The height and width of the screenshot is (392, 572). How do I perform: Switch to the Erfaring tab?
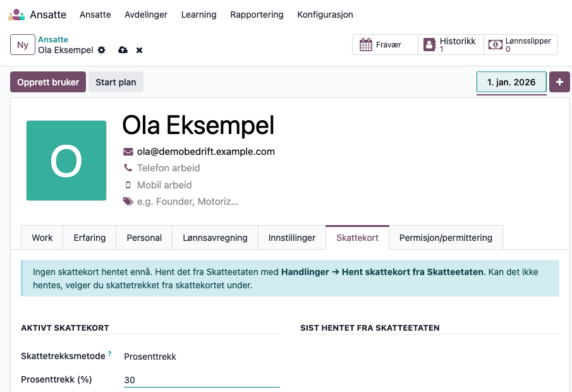[x=90, y=238]
